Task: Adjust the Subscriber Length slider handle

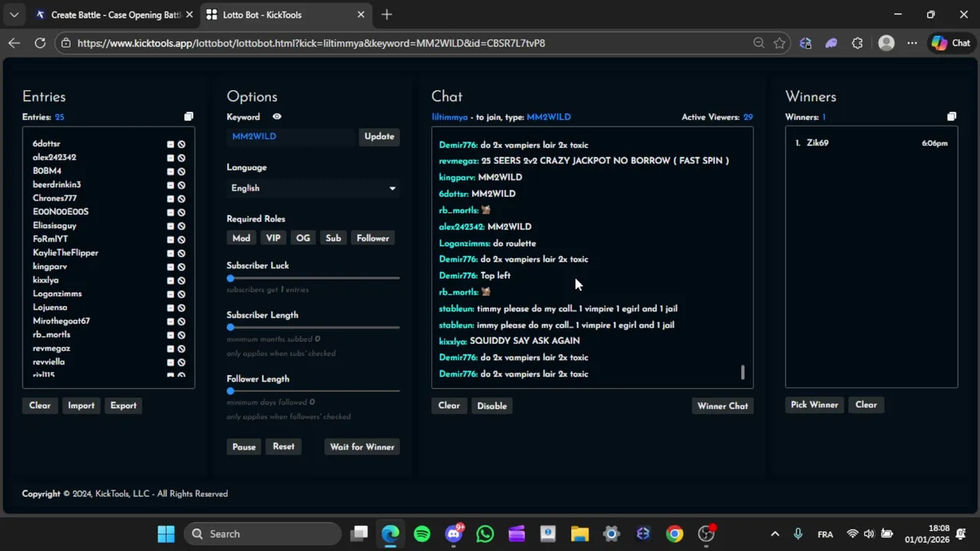Action: [230, 328]
